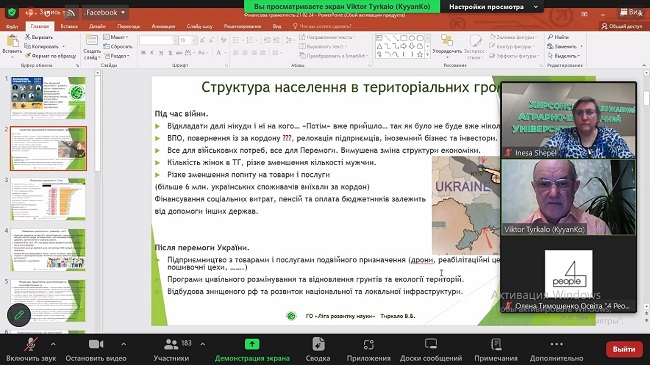Click the red Выйти button

[x=624, y=349]
